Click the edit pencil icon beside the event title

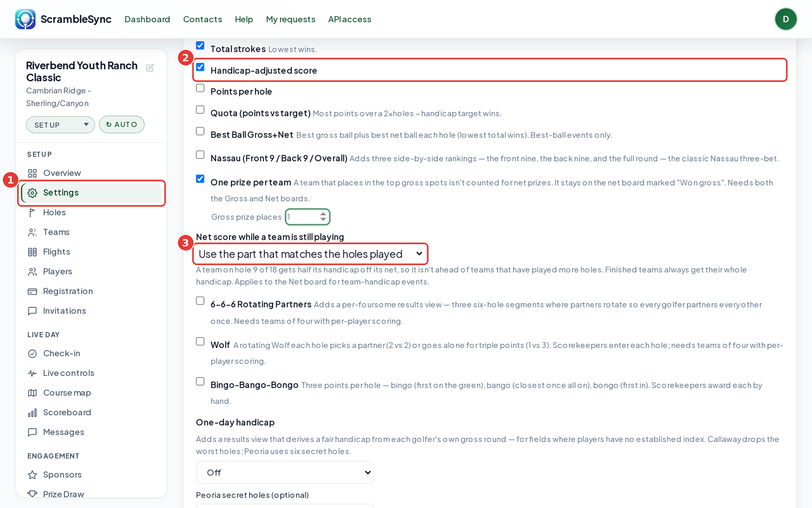tap(150, 68)
